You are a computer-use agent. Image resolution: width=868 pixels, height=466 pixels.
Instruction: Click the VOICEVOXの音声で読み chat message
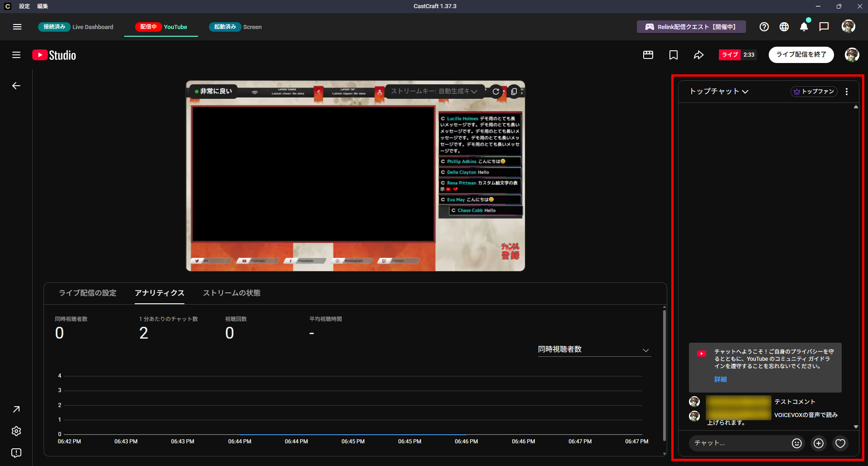(x=805, y=415)
